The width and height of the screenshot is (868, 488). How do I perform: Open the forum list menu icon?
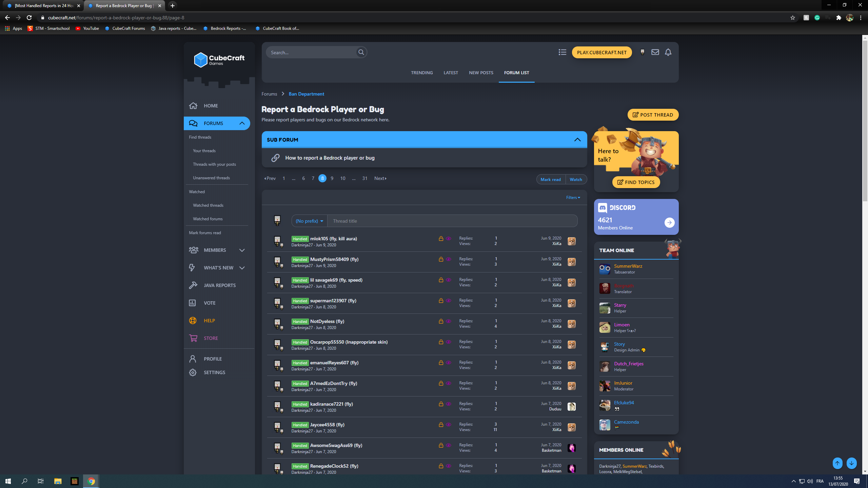coord(563,52)
